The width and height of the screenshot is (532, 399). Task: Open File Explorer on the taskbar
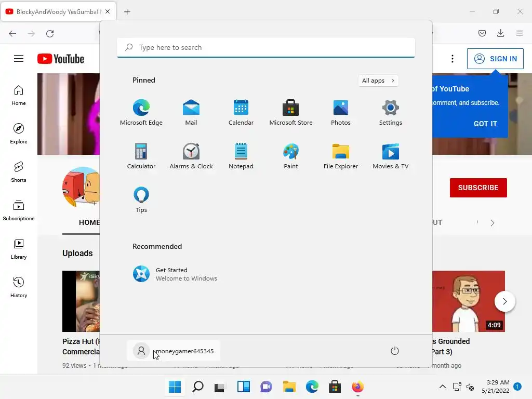[289, 387]
